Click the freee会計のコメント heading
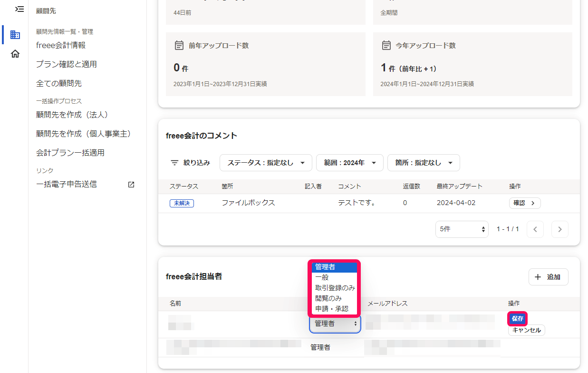 [x=202, y=136]
